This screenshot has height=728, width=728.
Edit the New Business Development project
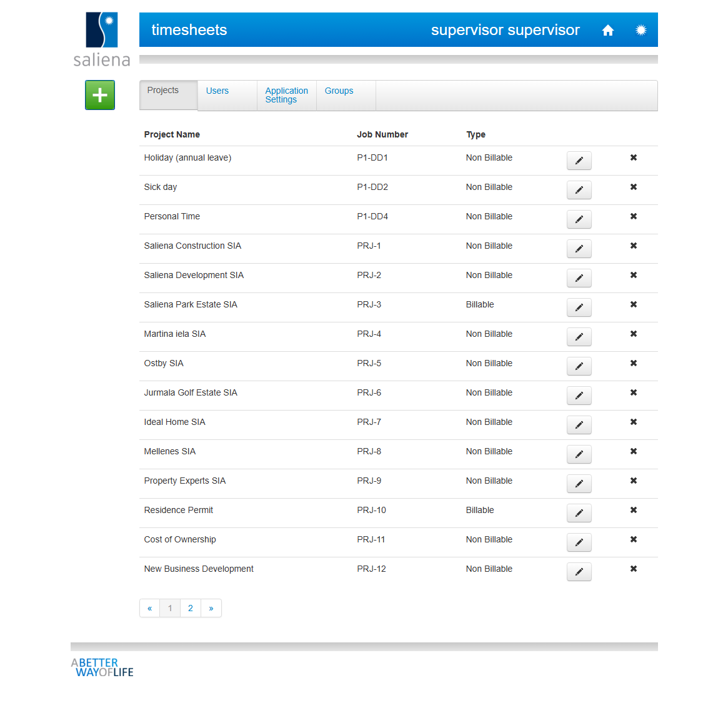pyautogui.click(x=579, y=572)
